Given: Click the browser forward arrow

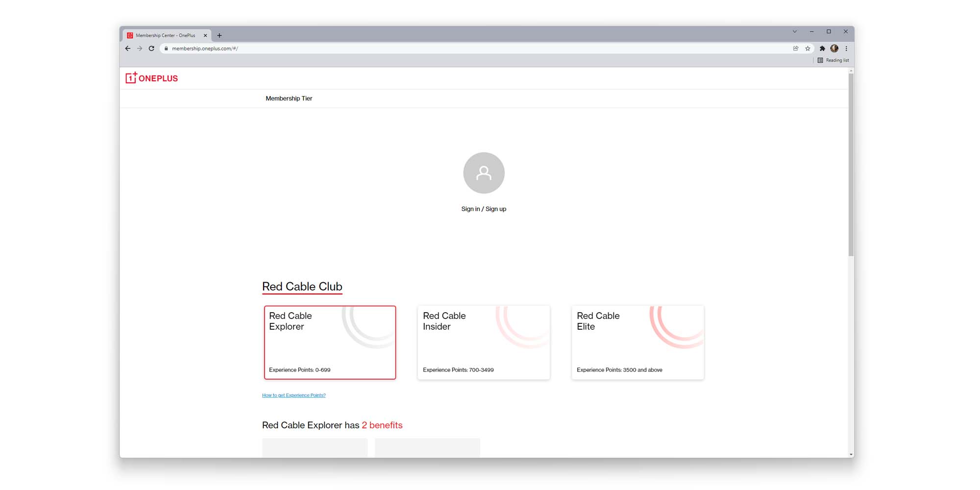Looking at the screenshot, I should click(140, 49).
